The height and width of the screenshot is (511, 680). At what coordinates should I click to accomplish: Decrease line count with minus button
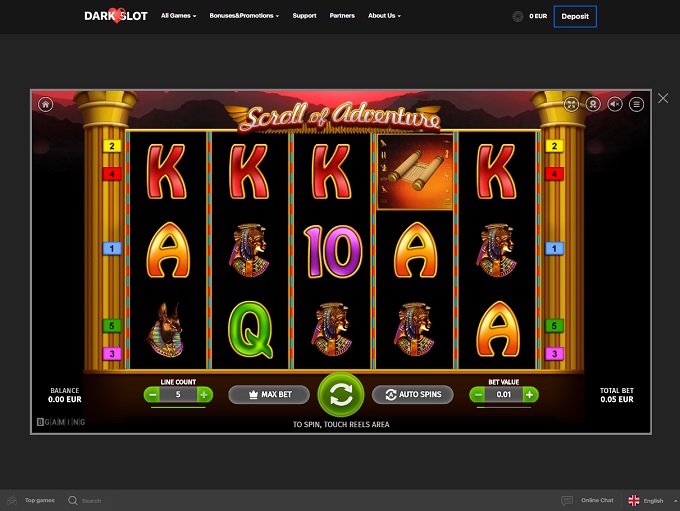point(152,395)
